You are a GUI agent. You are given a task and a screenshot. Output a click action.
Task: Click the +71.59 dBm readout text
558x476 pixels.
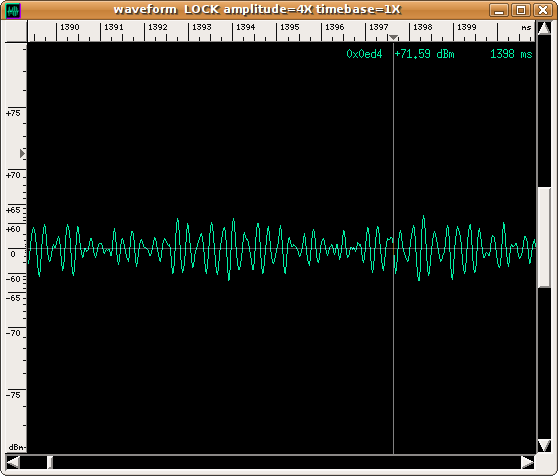pos(424,54)
